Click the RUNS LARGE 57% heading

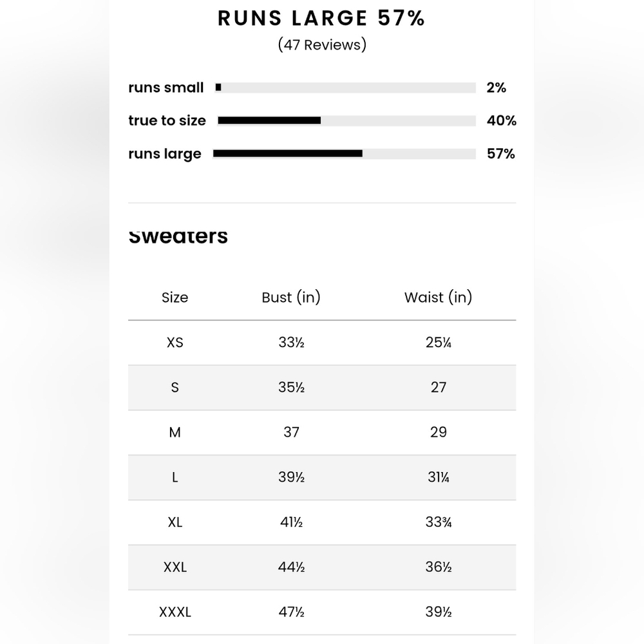pyautogui.click(x=321, y=18)
